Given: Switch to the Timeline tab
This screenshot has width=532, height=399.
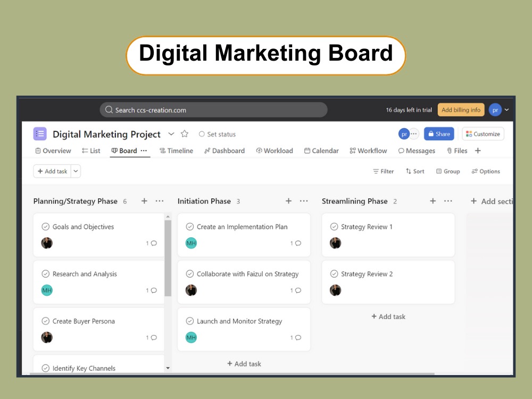Looking at the screenshot, I should tap(177, 151).
